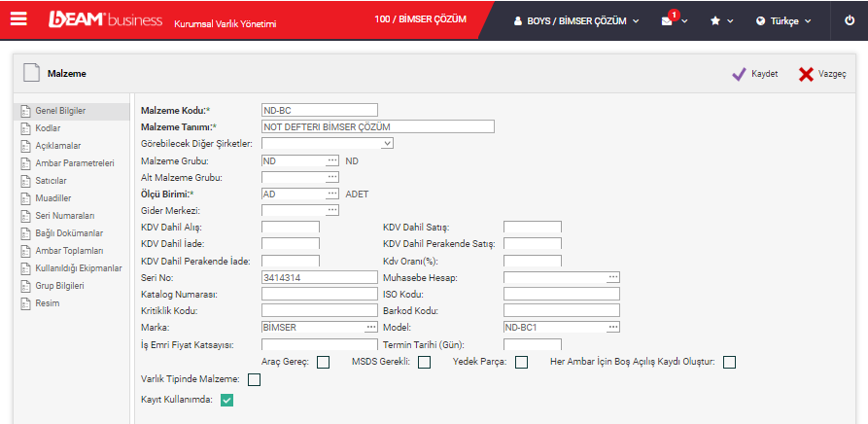Click into the Barkod Kodu input field
Screen dimensions: 868x424
[x=561, y=310]
